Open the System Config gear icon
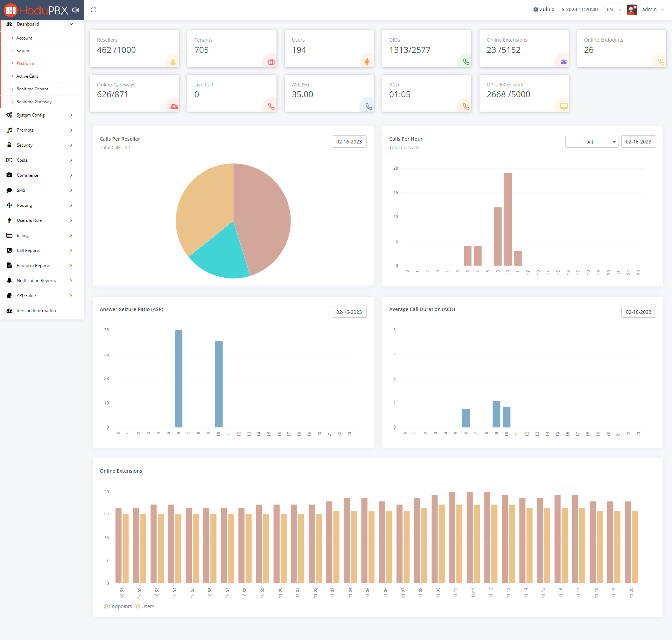Viewport: 672px width, 641px height. click(x=9, y=115)
